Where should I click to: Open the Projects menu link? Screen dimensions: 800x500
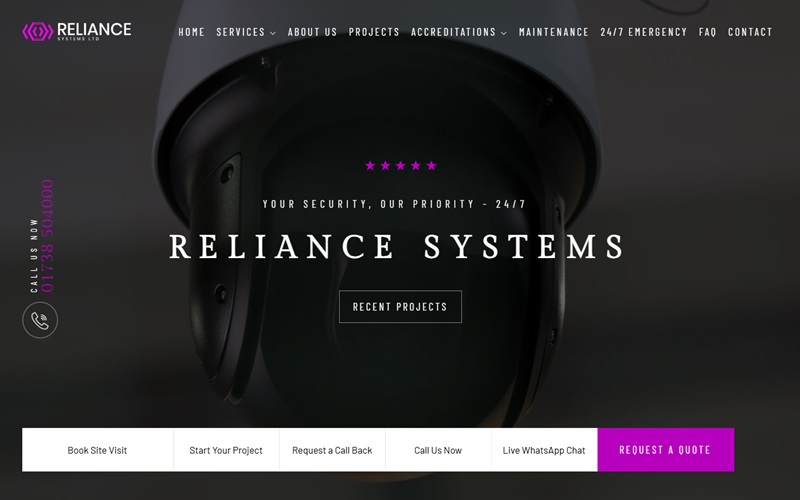click(374, 32)
